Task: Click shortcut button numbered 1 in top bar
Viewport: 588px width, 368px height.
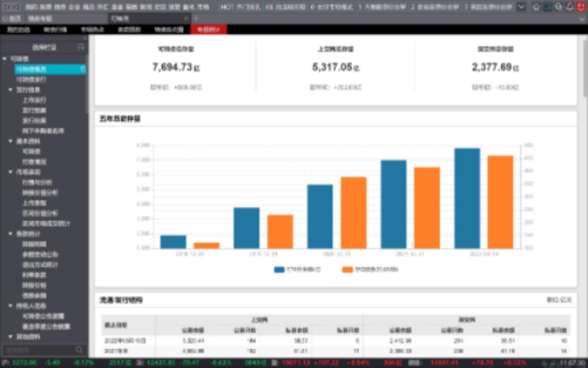Action: point(382,7)
